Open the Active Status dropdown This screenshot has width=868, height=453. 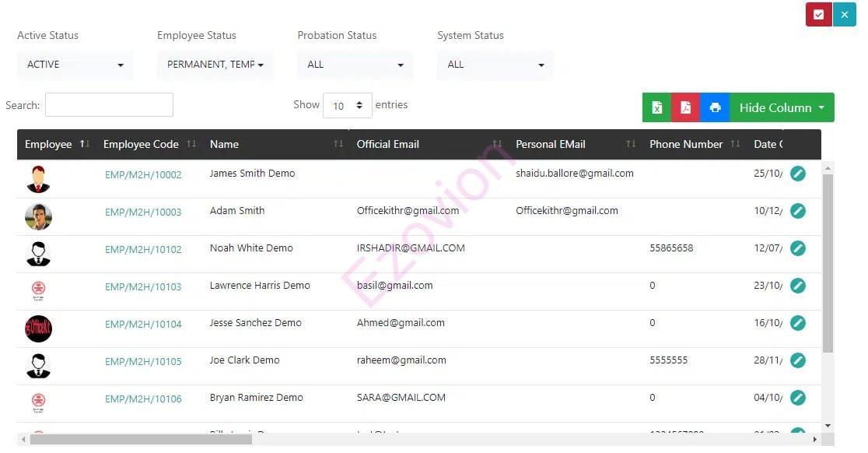(x=75, y=65)
